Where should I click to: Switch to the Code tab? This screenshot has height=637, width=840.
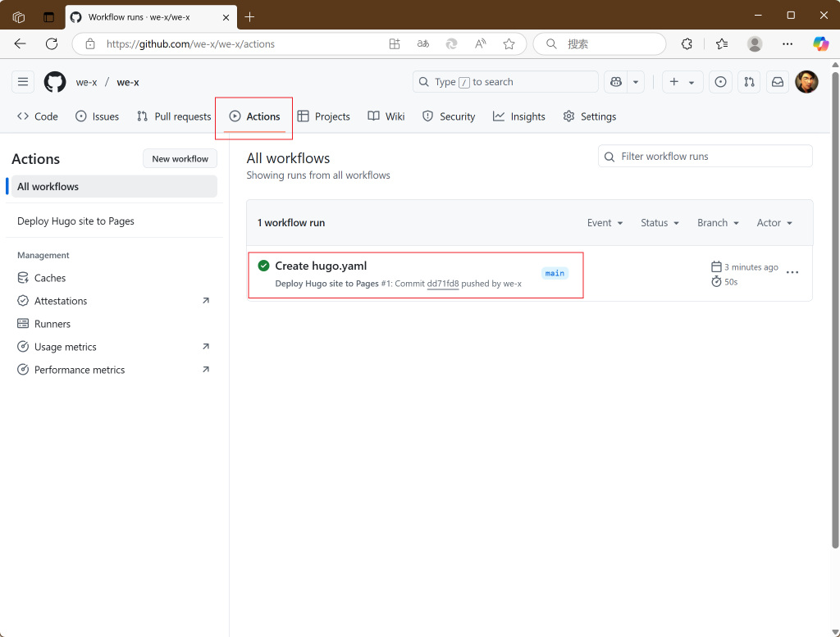point(37,116)
